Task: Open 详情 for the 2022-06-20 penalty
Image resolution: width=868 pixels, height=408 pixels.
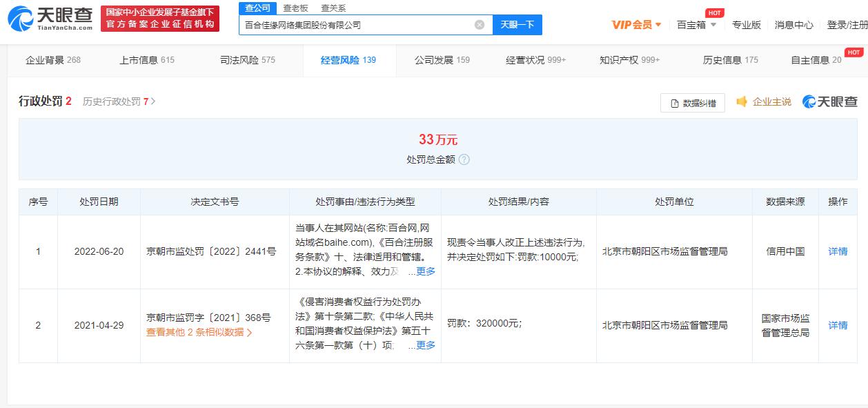Action: (838, 251)
